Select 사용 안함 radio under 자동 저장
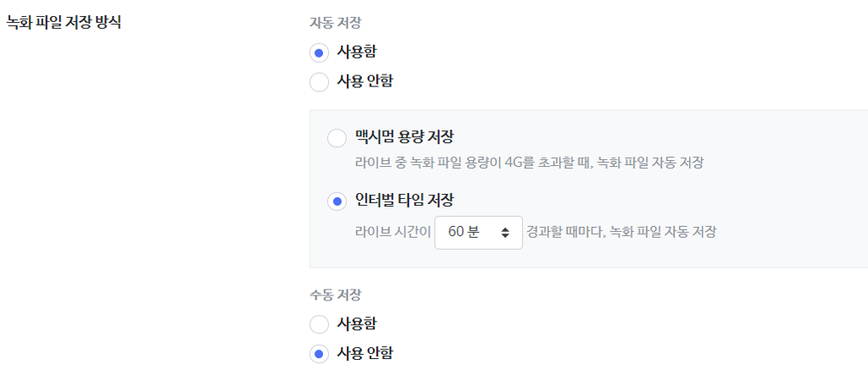Image resolution: width=868 pixels, height=381 pixels. 319,82
